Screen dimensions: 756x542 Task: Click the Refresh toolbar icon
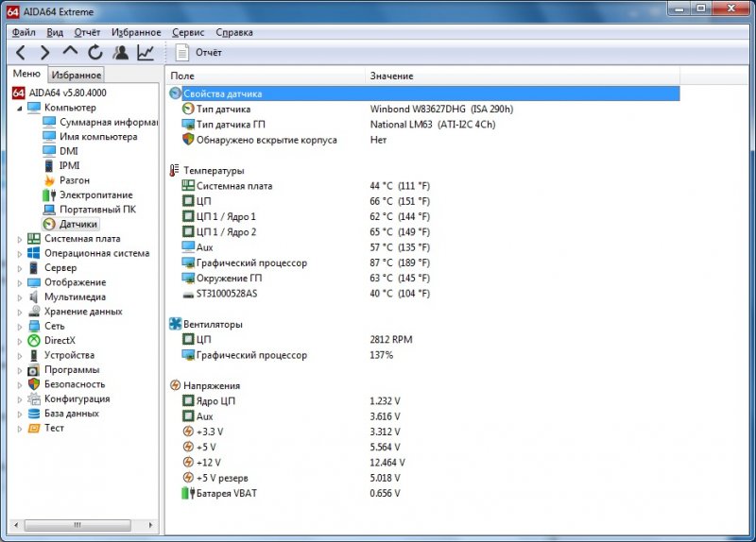[95, 53]
